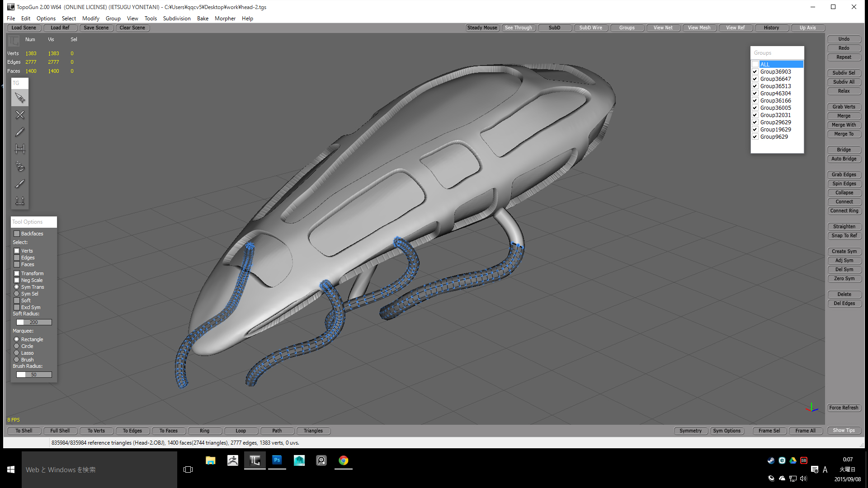
Task: Select the Simple Edit arrow tool
Action: point(20,98)
